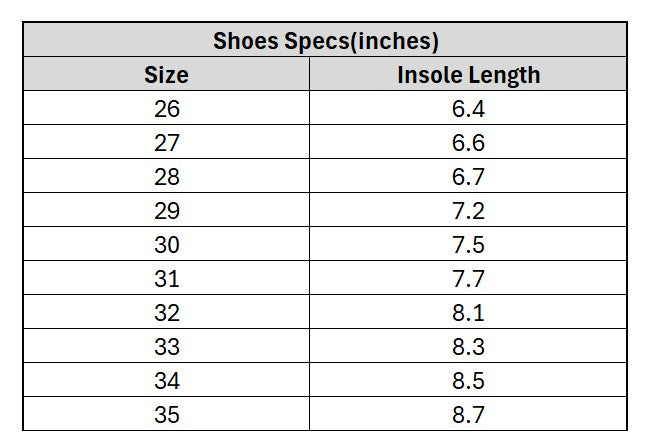Select the insole length 8.3 cell

click(468, 346)
